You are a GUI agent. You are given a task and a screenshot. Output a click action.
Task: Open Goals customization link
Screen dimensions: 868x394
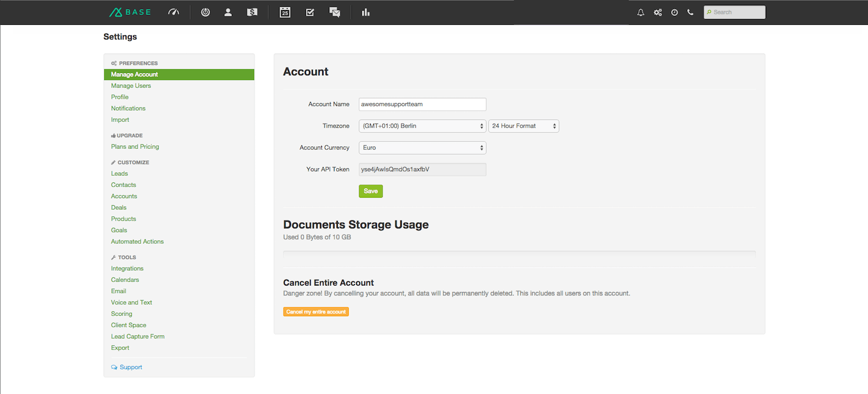tap(119, 230)
